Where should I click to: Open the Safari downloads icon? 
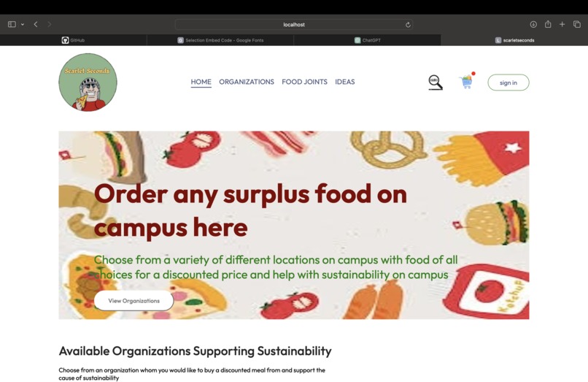[533, 24]
